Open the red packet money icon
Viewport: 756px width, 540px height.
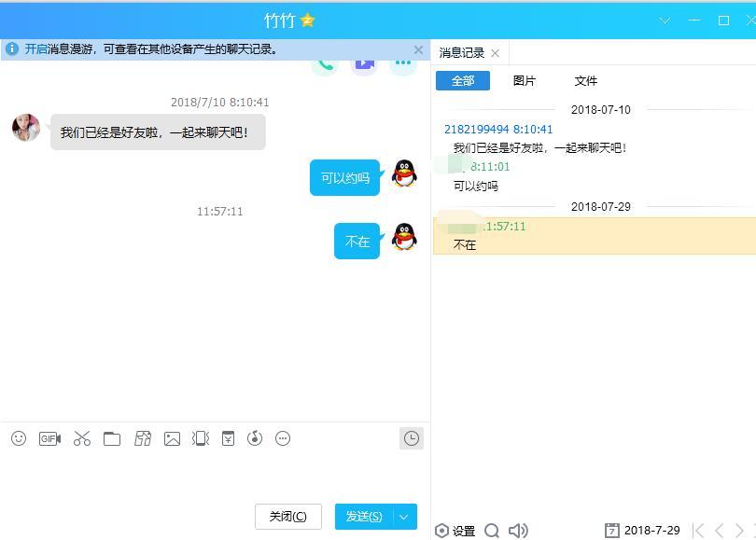pyautogui.click(x=228, y=438)
